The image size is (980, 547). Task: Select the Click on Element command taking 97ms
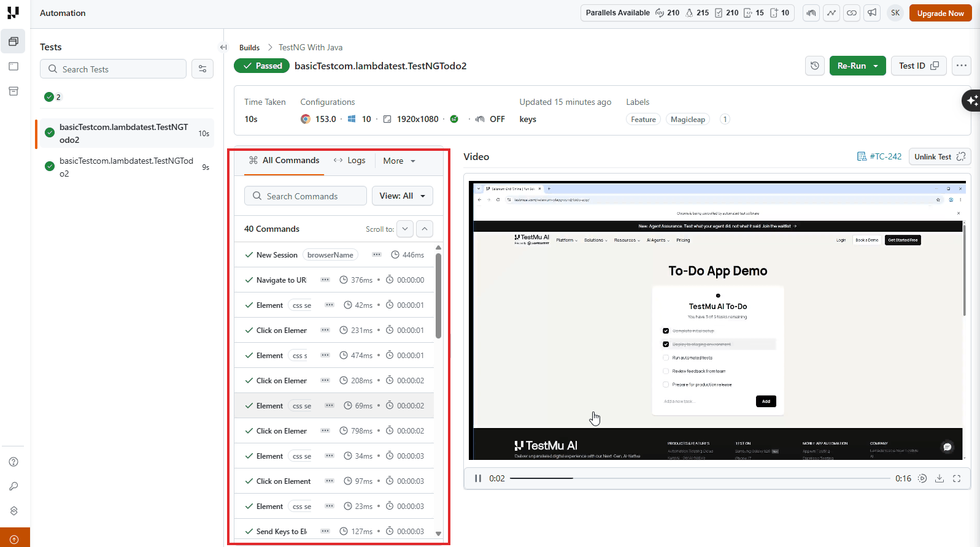tap(334, 481)
